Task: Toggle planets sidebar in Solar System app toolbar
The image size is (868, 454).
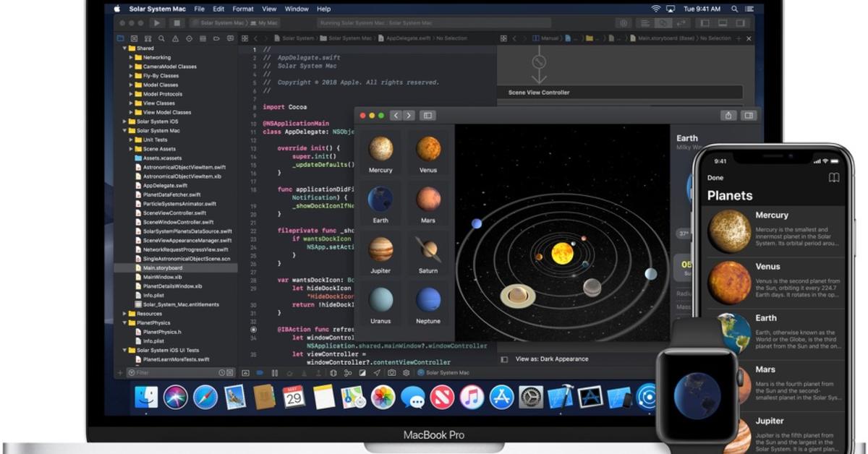Action: [427, 115]
